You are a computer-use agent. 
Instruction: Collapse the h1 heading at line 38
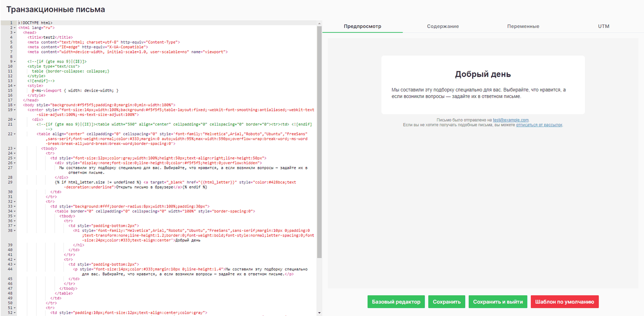(x=15, y=230)
